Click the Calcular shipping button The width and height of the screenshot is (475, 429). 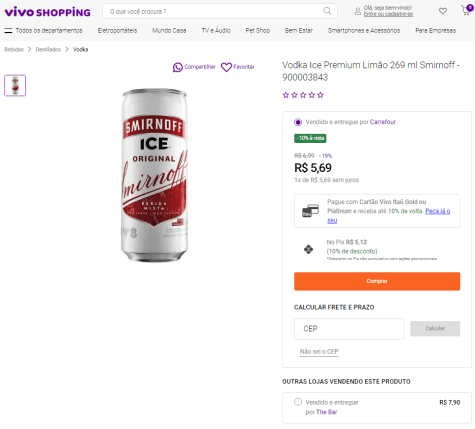tap(435, 329)
